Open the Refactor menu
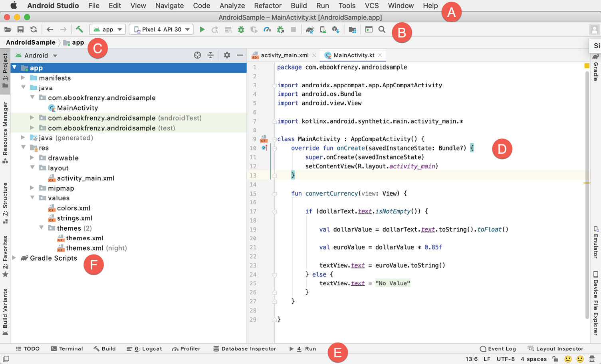The image size is (601, 364). [x=268, y=6]
